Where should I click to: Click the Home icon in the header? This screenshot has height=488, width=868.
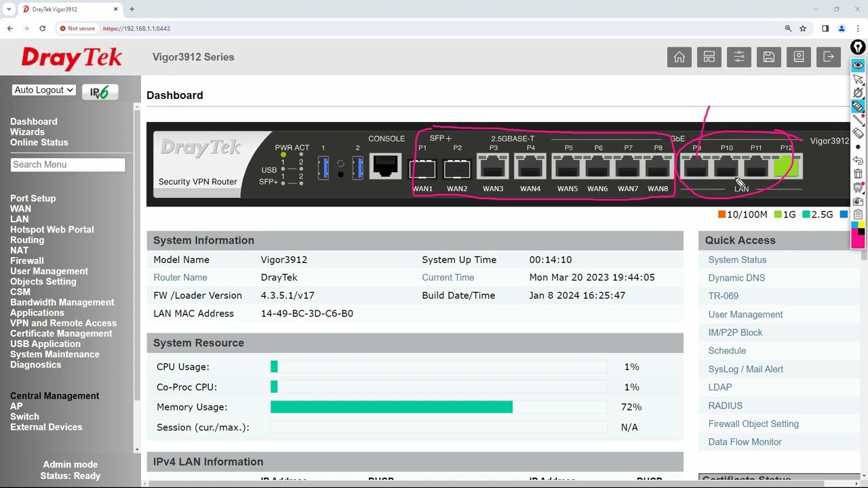tap(679, 57)
